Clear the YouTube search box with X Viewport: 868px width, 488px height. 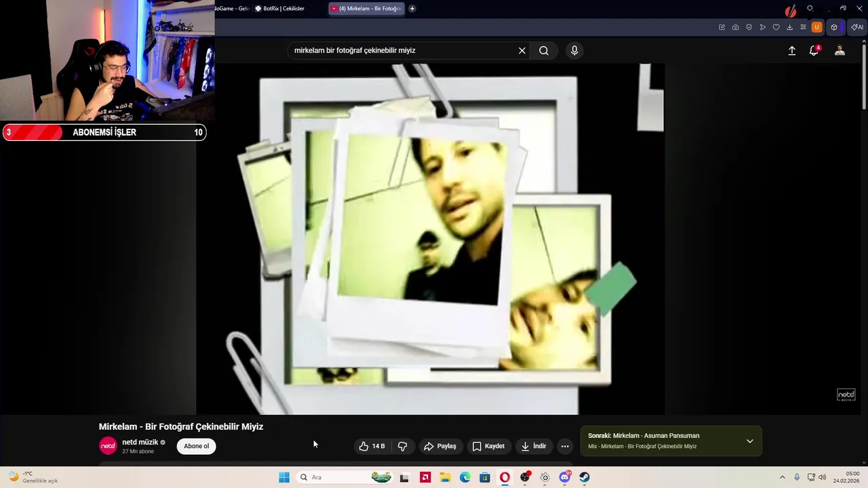[x=522, y=51]
